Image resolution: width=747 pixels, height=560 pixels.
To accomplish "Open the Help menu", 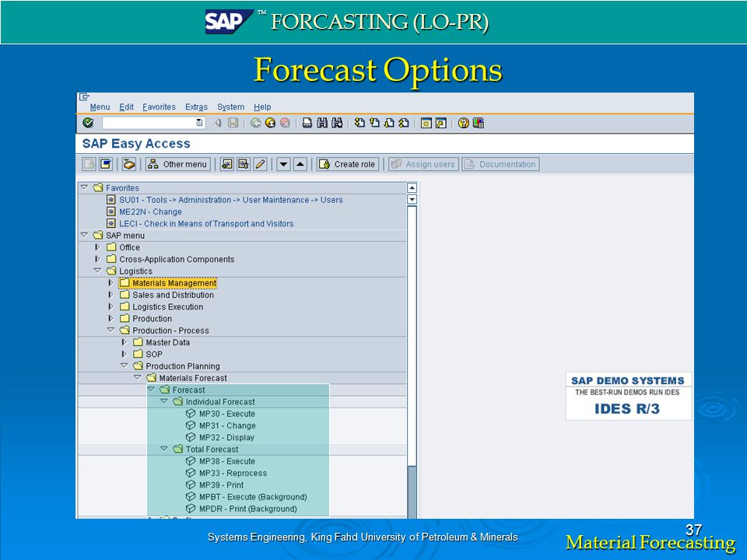I will pyautogui.click(x=262, y=107).
